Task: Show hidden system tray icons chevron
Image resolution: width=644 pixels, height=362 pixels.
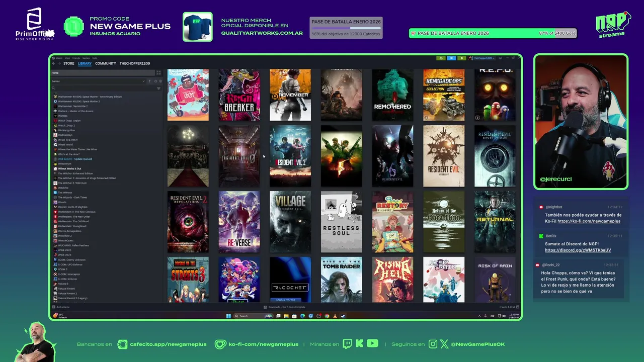Action: [479, 316]
